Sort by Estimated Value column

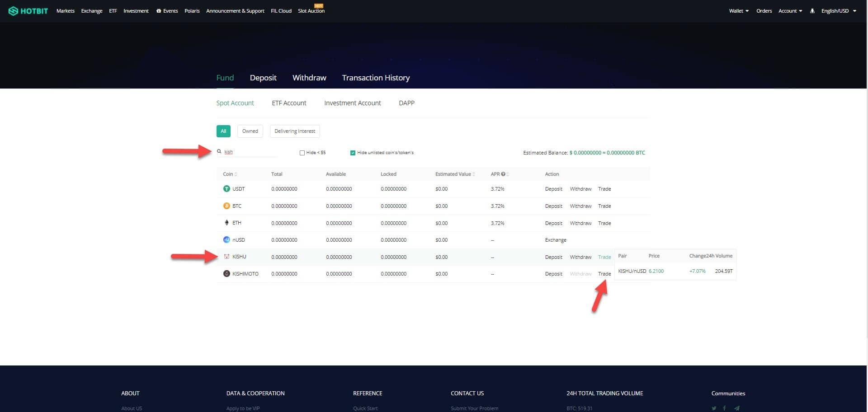point(455,174)
